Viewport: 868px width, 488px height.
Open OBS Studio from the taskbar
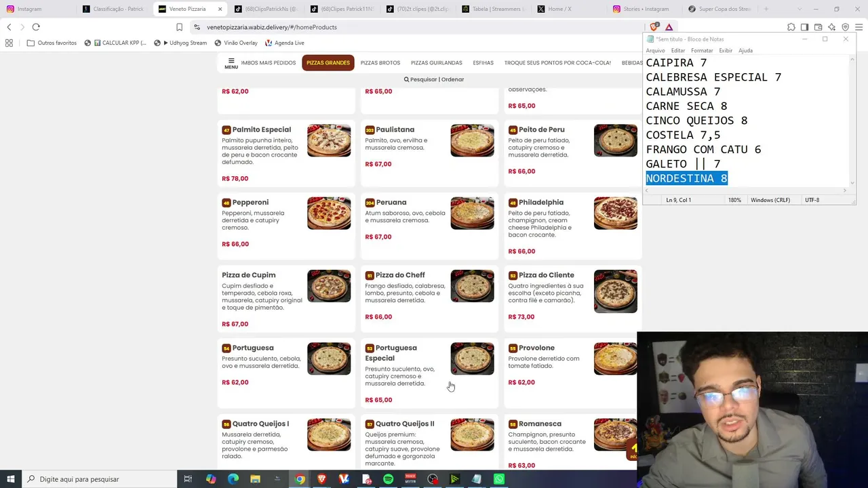click(433, 479)
